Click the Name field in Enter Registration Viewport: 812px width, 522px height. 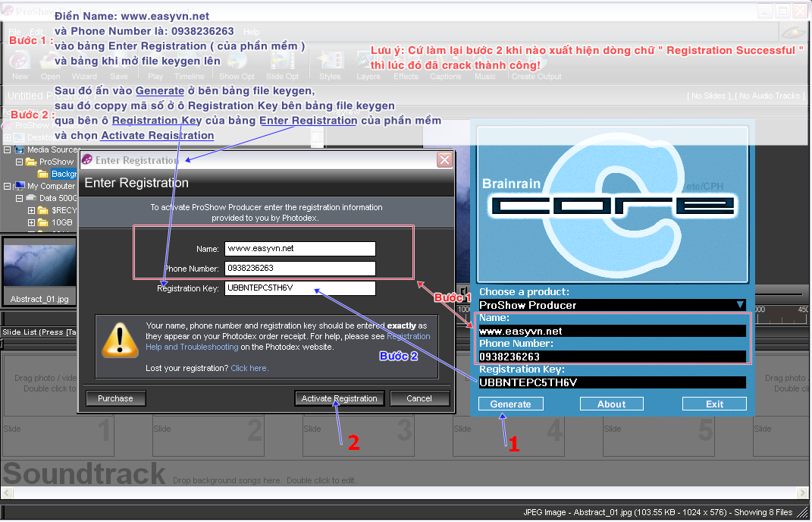coord(299,249)
